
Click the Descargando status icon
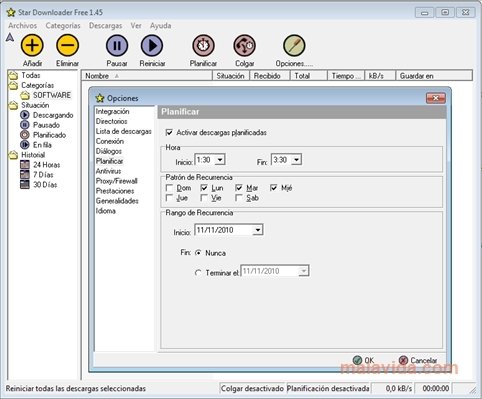click(x=25, y=115)
